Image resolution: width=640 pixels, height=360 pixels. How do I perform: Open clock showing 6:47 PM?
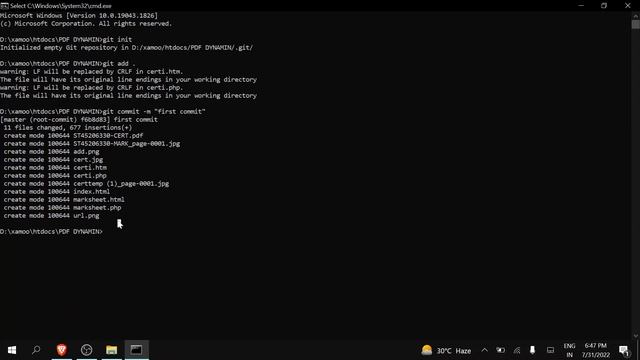coord(596,350)
